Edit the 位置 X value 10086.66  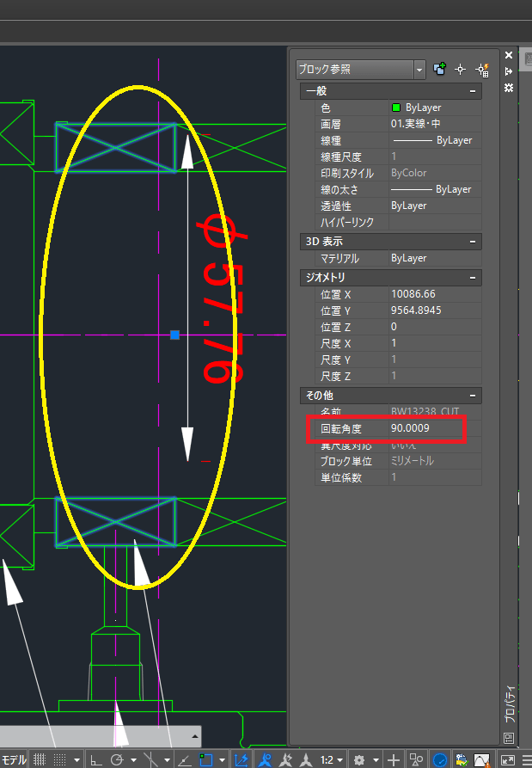435,294
